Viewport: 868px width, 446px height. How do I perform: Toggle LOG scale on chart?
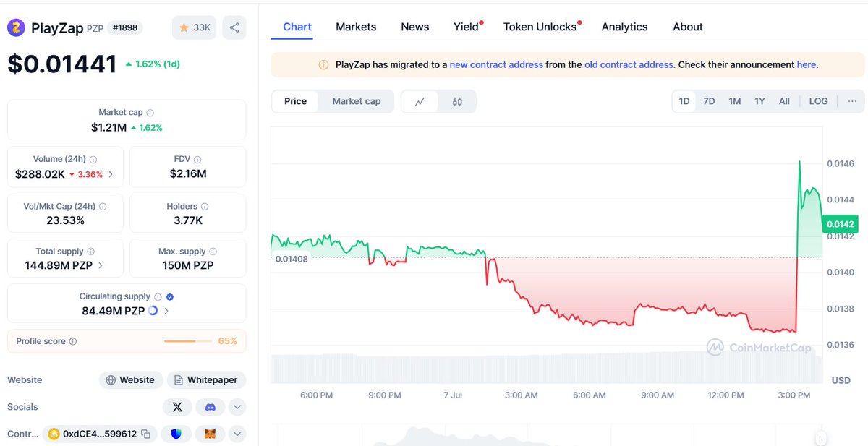point(818,101)
